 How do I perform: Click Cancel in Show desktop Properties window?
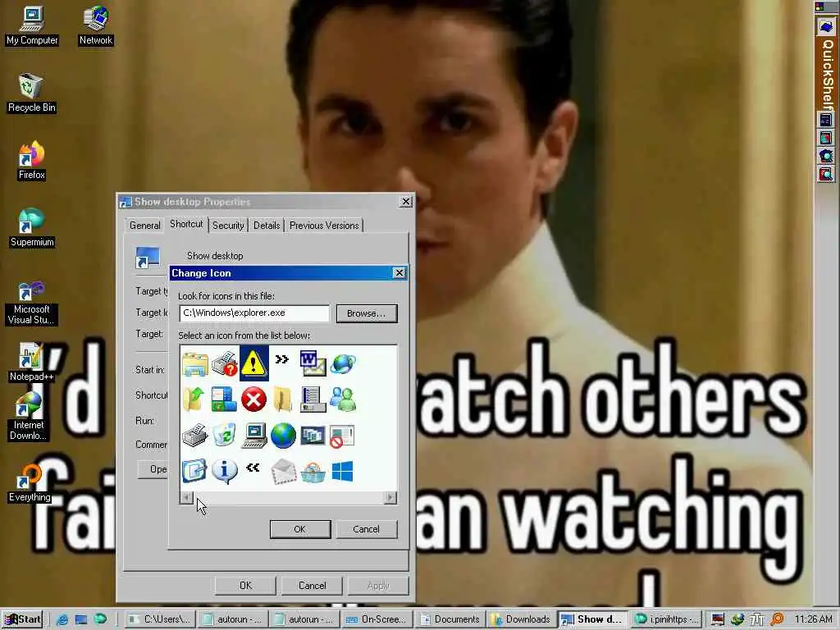coord(313,586)
